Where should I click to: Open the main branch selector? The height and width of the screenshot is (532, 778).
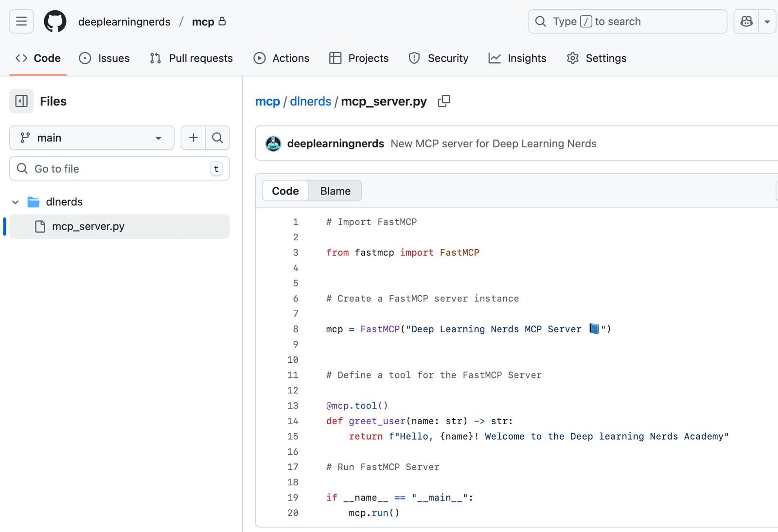click(x=91, y=138)
